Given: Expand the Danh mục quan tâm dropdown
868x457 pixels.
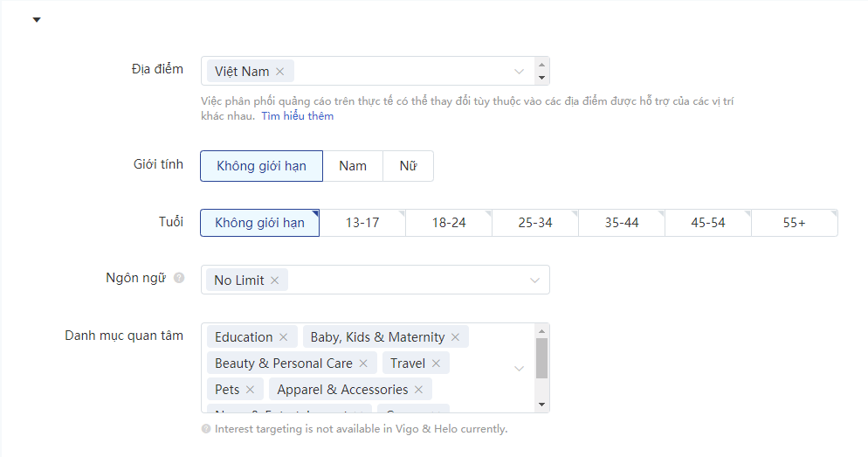Looking at the screenshot, I should pyautogui.click(x=519, y=369).
